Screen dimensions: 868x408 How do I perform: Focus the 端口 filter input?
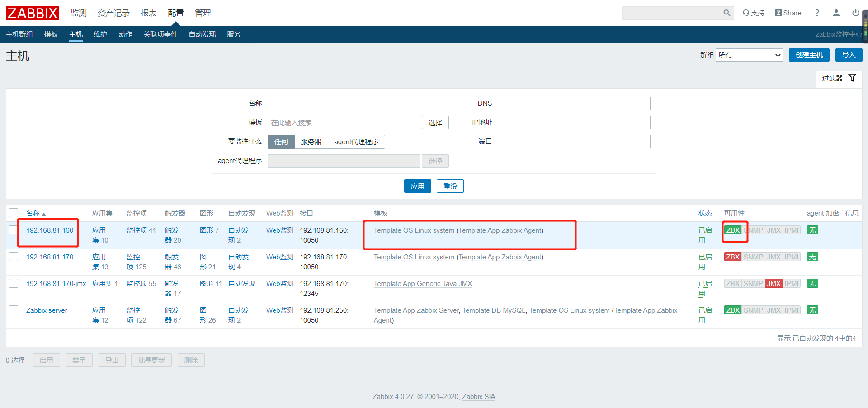pos(574,141)
